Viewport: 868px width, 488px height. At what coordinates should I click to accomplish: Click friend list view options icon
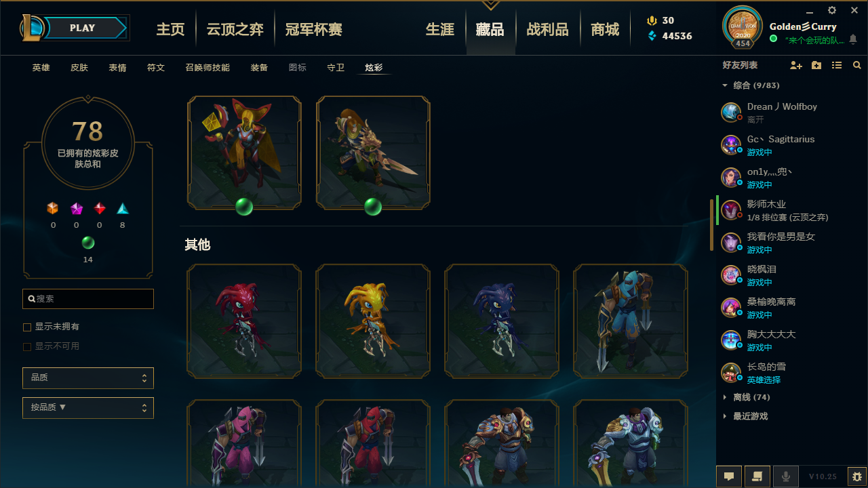[x=837, y=65]
